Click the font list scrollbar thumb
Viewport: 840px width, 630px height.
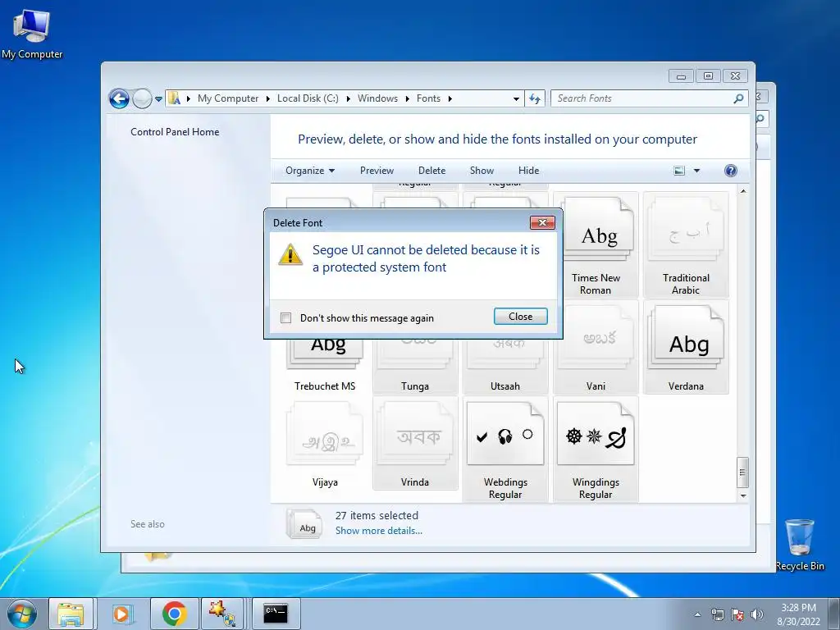742,472
